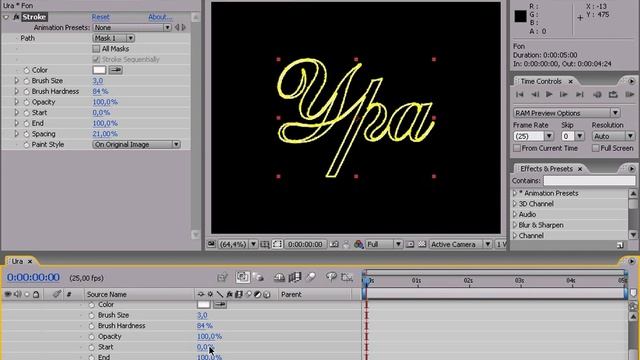Viewport: 640px width, 360px height.
Task: Click the About link for Stroke
Action: (160, 17)
